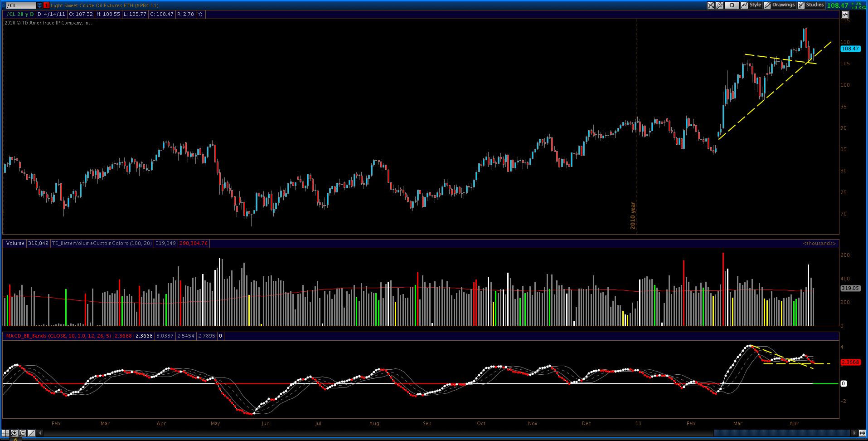This screenshot has height=441, width=868.
Task: Click the <thousands> volume unit label
Action: point(820,243)
